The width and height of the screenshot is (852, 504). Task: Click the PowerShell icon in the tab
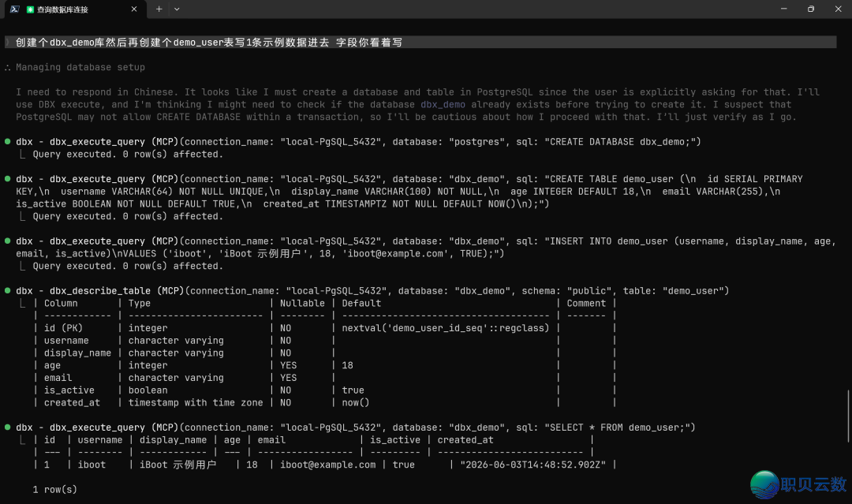[x=15, y=9]
